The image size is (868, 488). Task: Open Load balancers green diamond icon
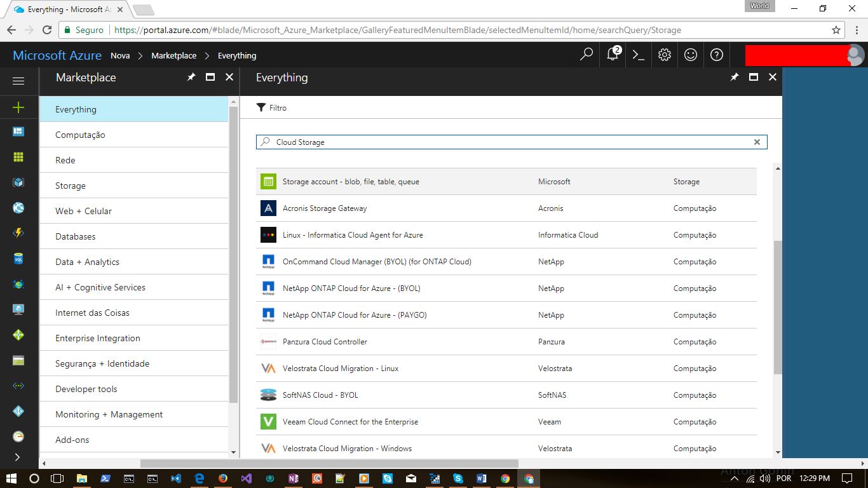pyautogui.click(x=18, y=335)
